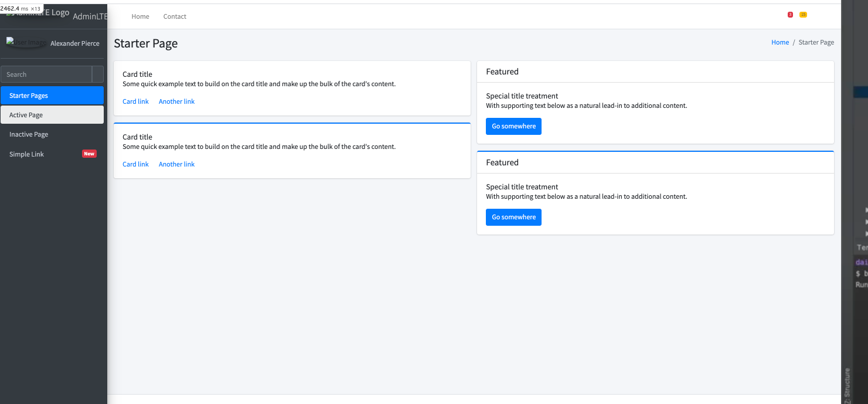Open Active Page in sidebar
This screenshot has height=404, width=868.
tap(52, 115)
